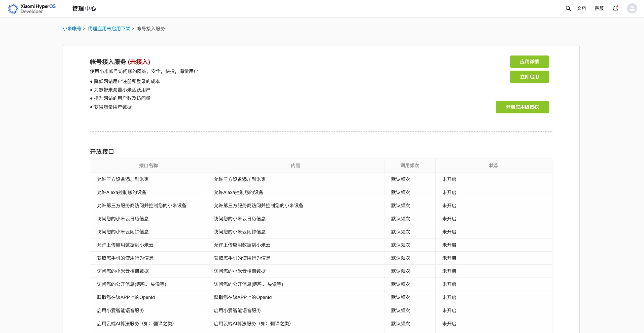Click 默认频次 for 访问您的小米云相册数据

click(x=400, y=271)
